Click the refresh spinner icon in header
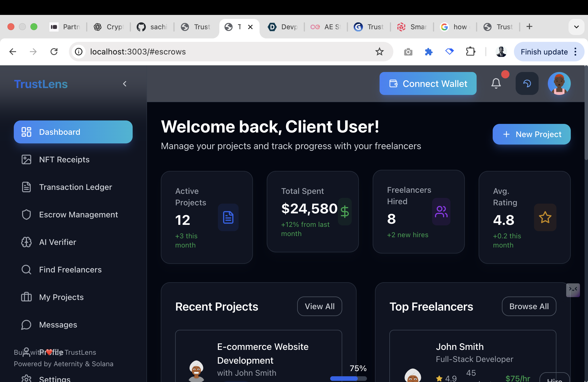 point(527,83)
